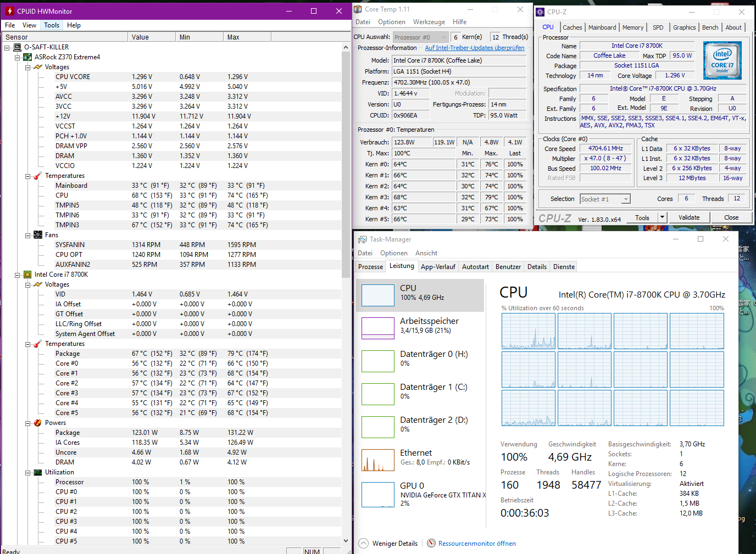Open the CPU-Z Tools dropdown arrow
The width and height of the screenshot is (756, 554).
pos(662,217)
